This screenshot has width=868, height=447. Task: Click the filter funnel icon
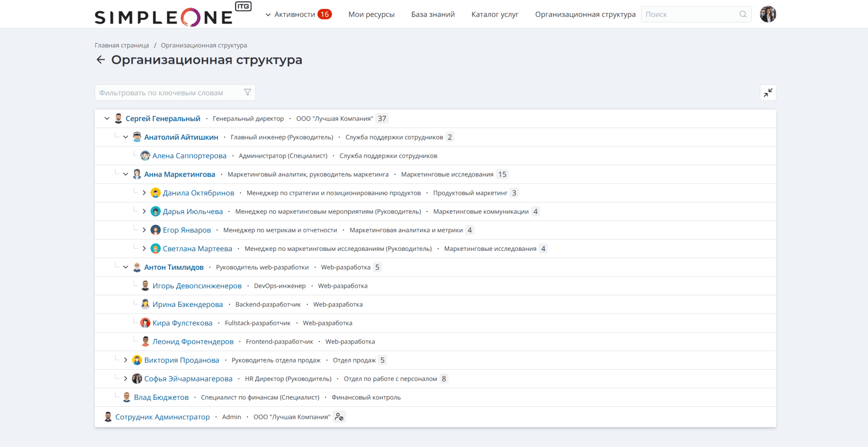[x=247, y=93]
